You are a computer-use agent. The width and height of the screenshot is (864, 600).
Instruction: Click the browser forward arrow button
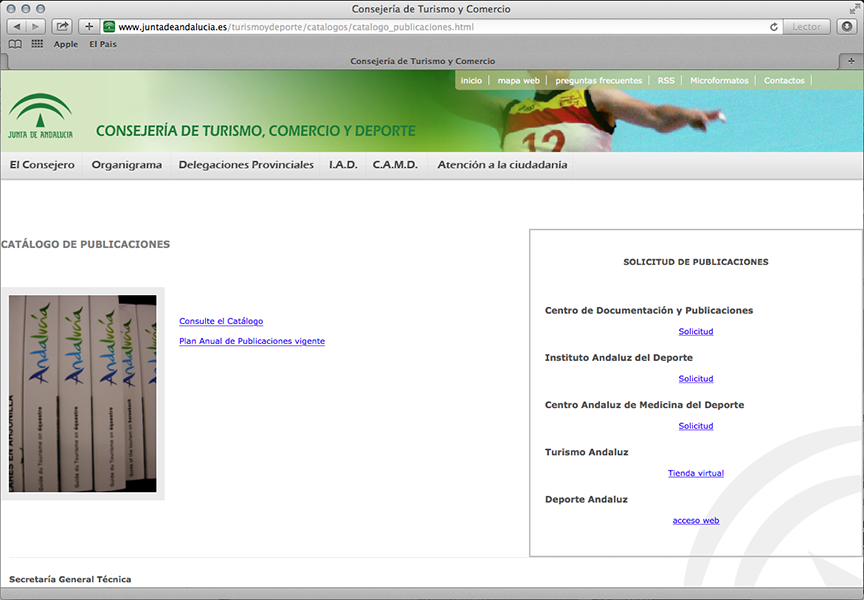[x=36, y=27]
